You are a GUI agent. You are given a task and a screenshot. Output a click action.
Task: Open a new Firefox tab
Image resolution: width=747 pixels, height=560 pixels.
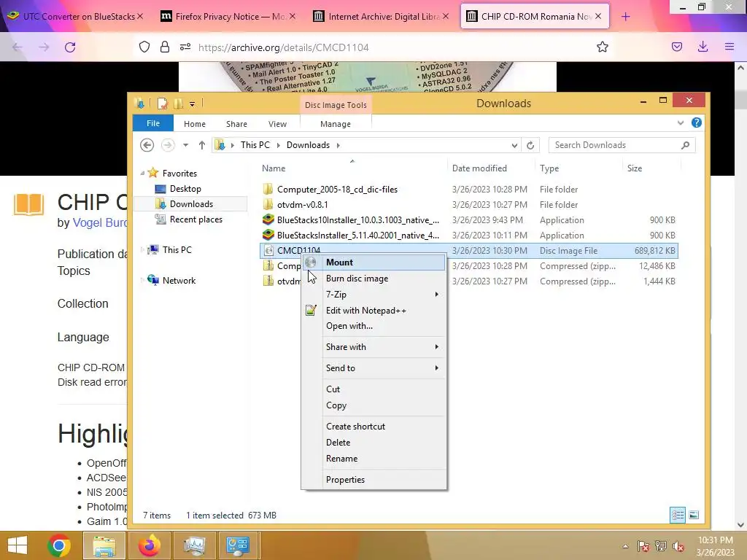click(625, 17)
